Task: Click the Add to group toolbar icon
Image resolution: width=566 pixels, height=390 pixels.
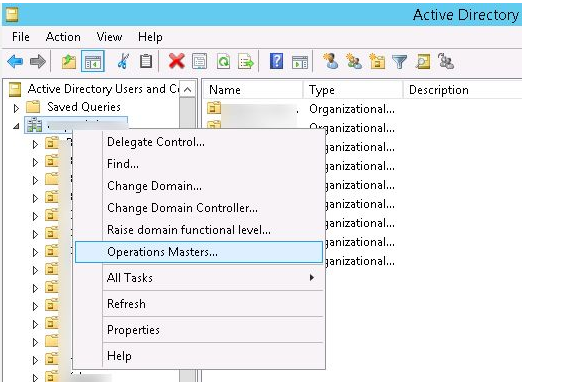Action: coord(446,61)
